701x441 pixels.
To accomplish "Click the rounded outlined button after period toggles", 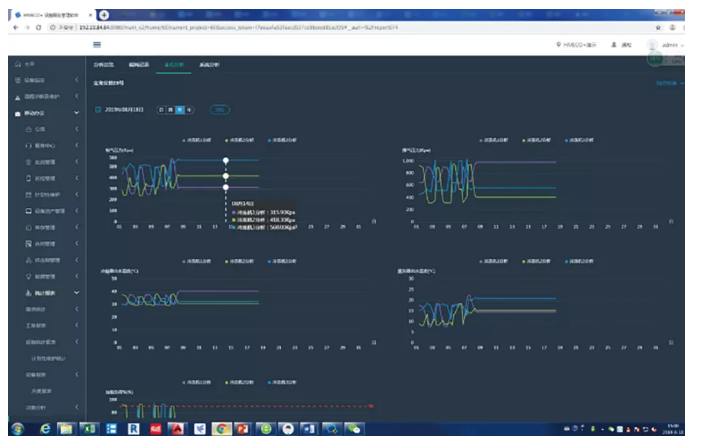I will [220, 110].
